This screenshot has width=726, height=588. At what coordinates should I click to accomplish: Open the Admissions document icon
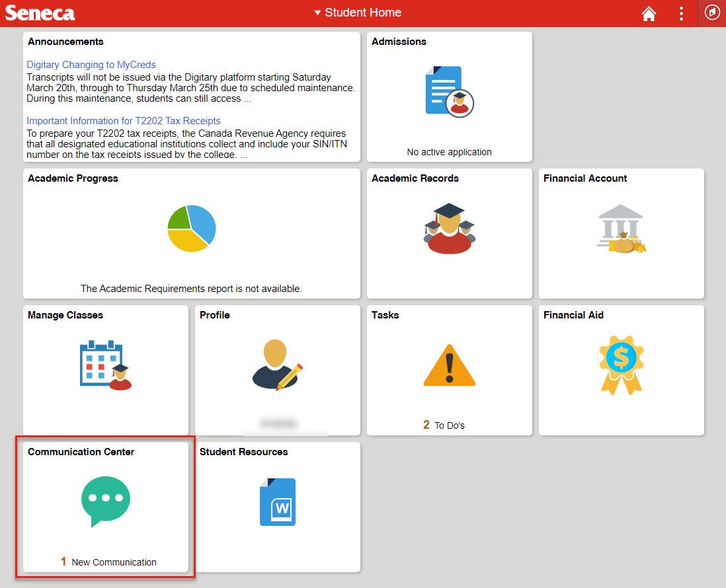pos(449,91)
